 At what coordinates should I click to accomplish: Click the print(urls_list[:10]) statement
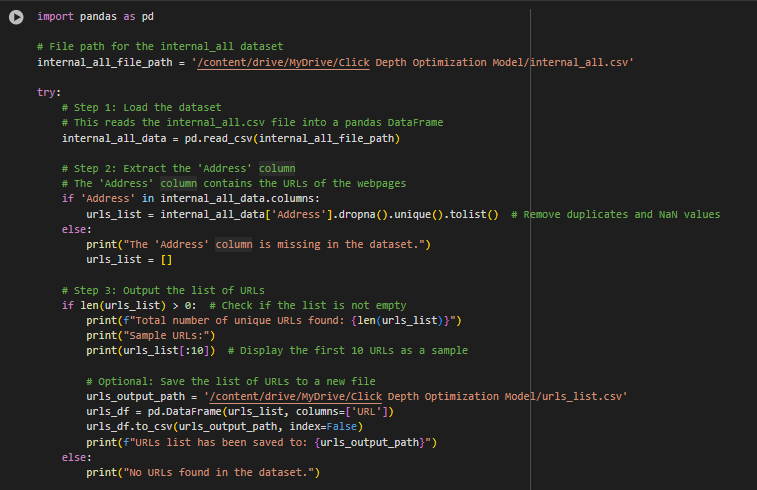[x=151, y=350]
